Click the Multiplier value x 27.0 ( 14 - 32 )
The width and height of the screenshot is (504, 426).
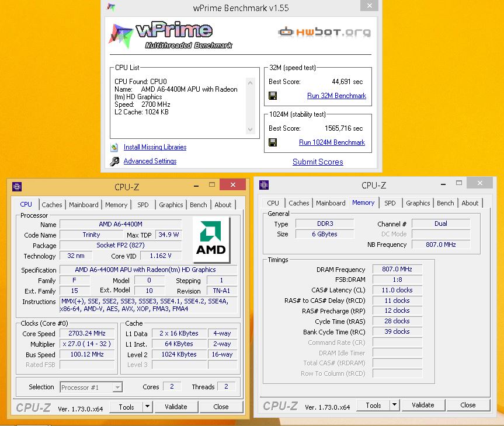pyautogui.click(x=87, y=344)
